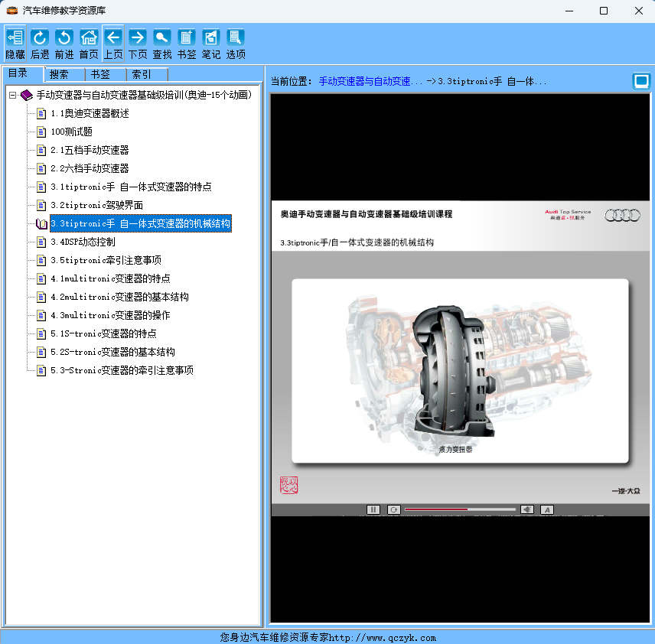Collapse the 手动变速器与自动变速器基础级培训 tree node
Screen dimensions: 655x644
point(12,95)
